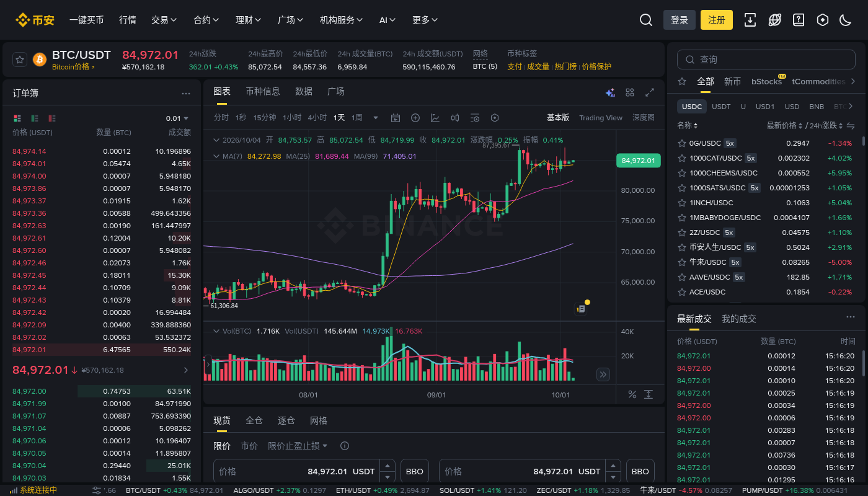
Task: Open the 交易 menu dropdown
Action: [164, 20]
